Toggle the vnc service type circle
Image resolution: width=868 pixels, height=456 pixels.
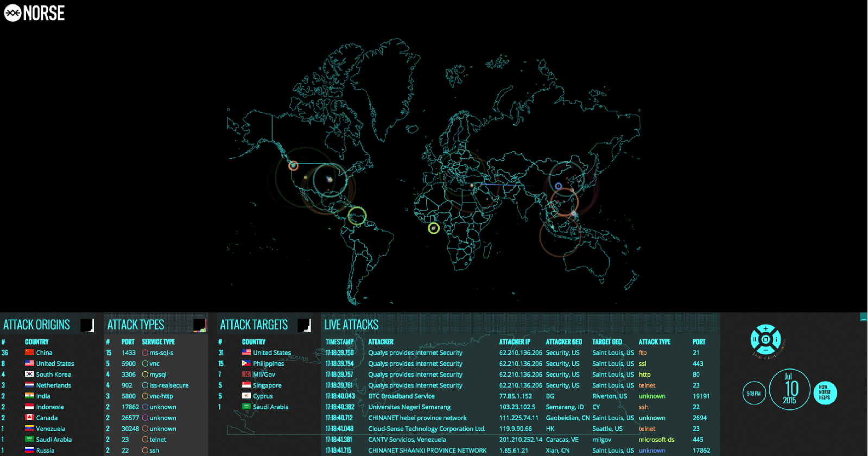coord(145,364)
